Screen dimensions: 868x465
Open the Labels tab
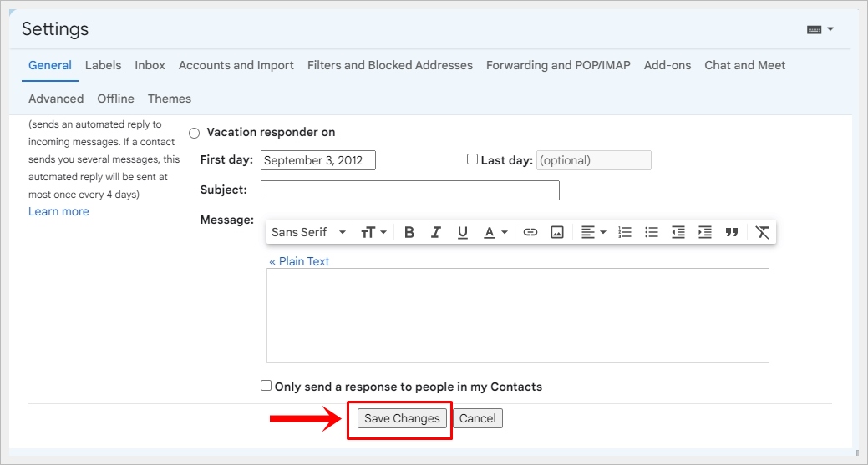103,65
